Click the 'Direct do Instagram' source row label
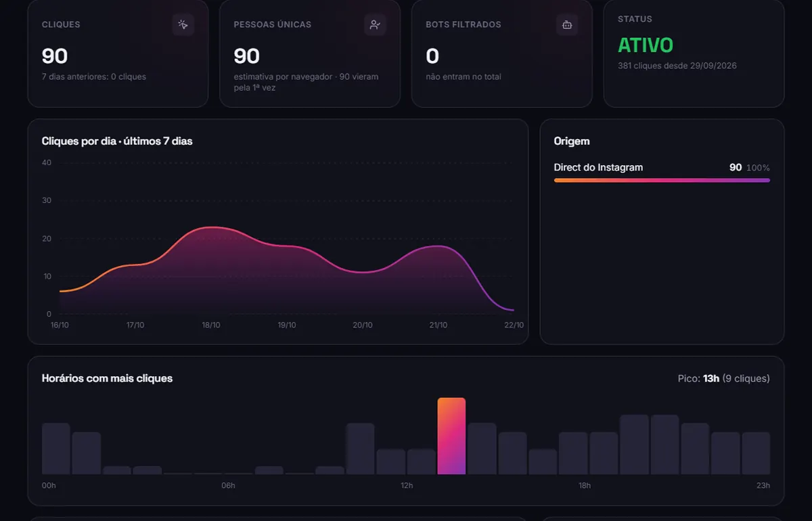The height and width of the screenshot is (521, 812). tap(598, 167)
